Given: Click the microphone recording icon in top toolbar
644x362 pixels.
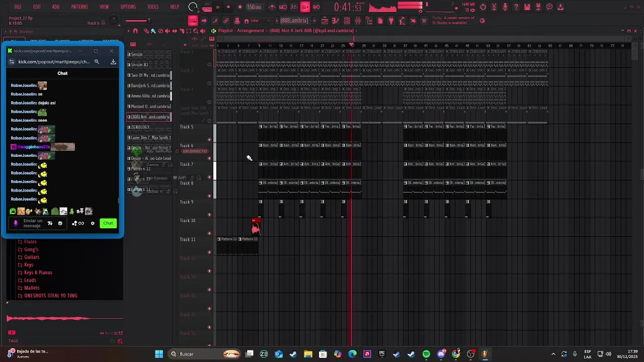Looking at the screenshot, I should [505, 7].
